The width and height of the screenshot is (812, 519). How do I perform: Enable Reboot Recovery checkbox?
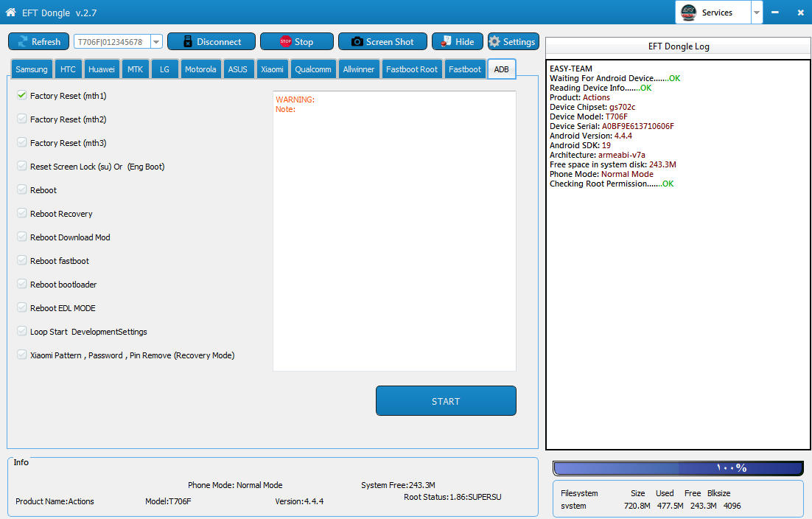pyautogui.click(x=22, y=213)
